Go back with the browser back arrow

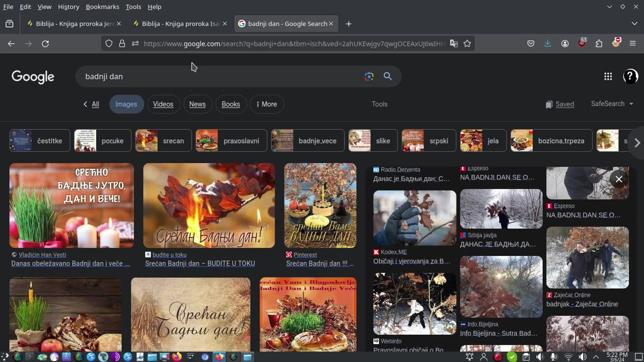pos(11,44)
